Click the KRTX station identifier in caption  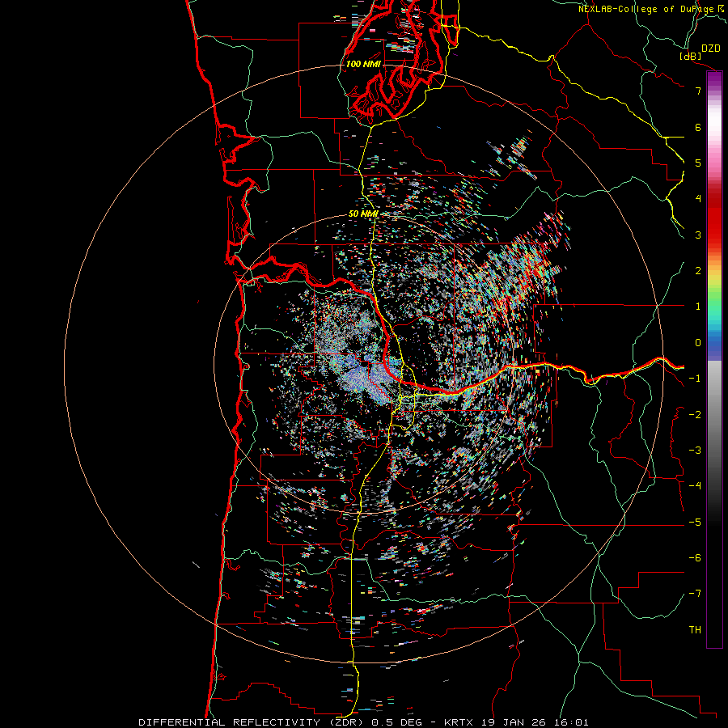tap(459, 722)
